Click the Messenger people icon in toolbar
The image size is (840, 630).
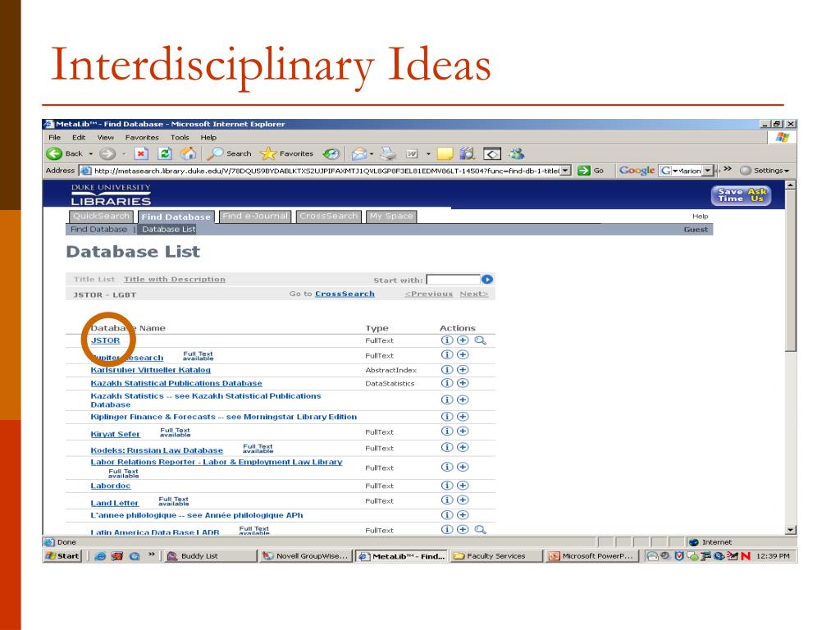click(x=517, y=154)
